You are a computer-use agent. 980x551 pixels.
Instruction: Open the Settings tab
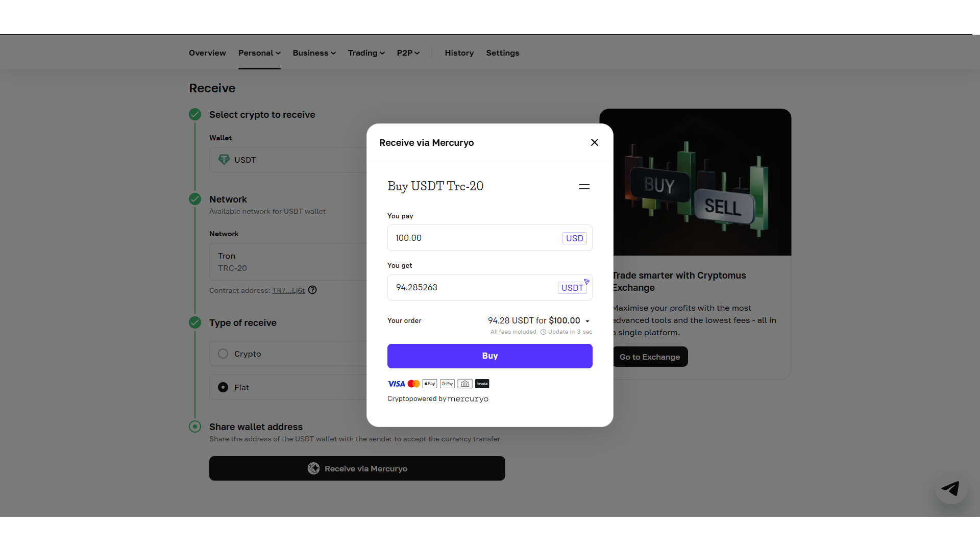[503, 53]
